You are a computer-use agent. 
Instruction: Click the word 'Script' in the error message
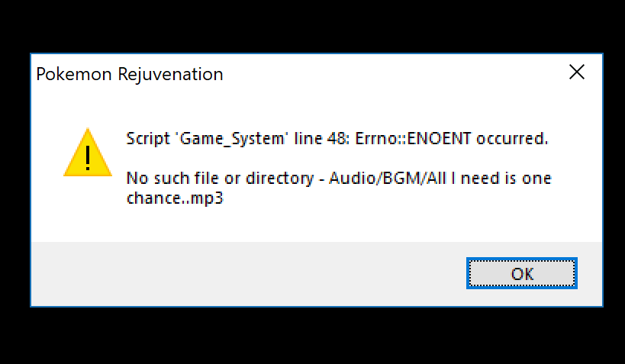148,139
